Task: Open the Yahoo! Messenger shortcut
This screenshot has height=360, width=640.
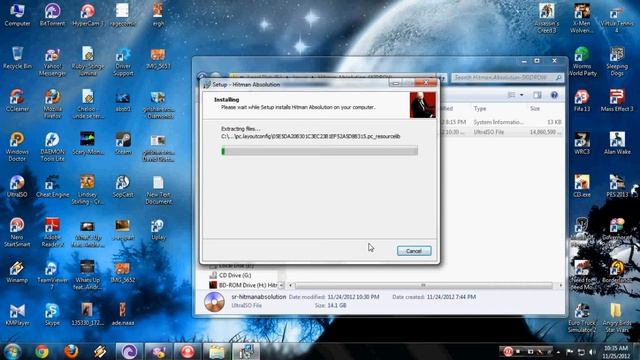Action: click(52, 61)
